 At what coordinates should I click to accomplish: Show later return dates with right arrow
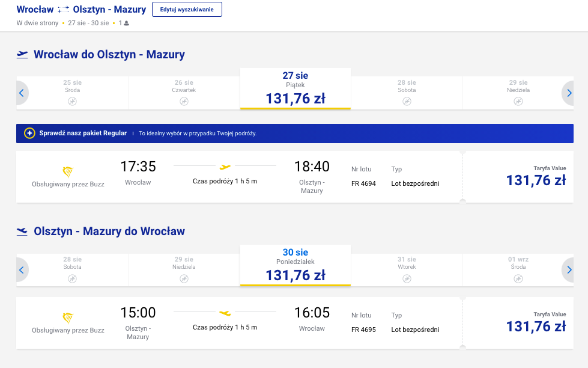(569, 269)
